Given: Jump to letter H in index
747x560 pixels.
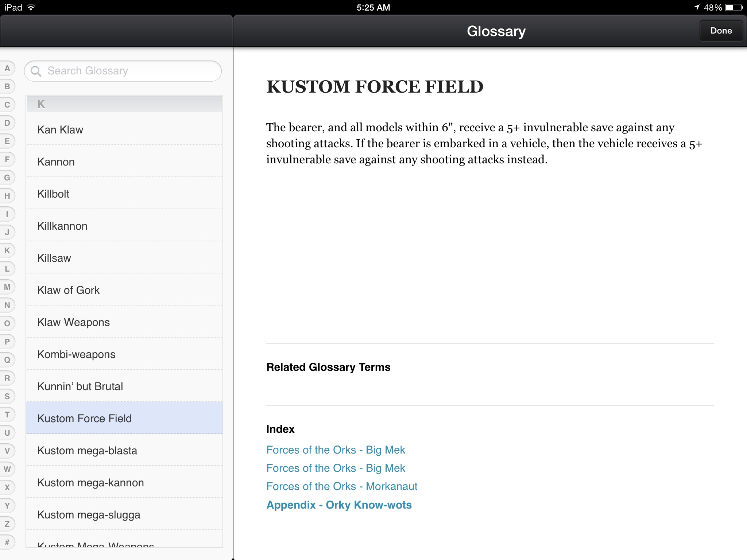Looking at the screenshot, I should tap(7, 196).
